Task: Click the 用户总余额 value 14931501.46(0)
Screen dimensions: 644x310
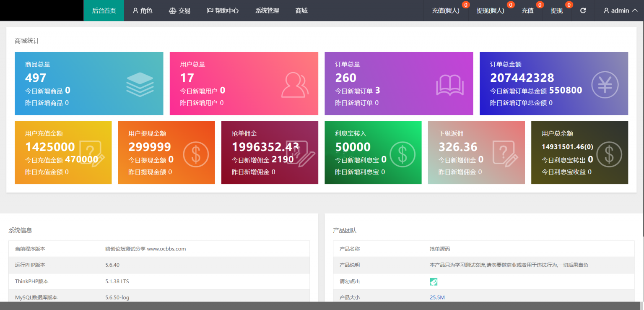Action: 567,147
